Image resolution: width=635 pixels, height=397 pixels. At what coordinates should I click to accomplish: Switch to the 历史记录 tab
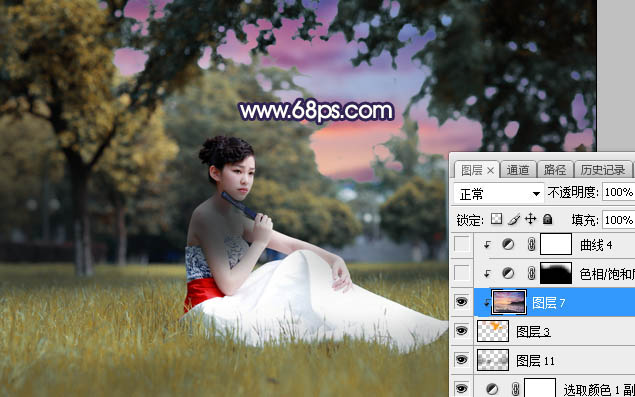(x=603, y=171)
